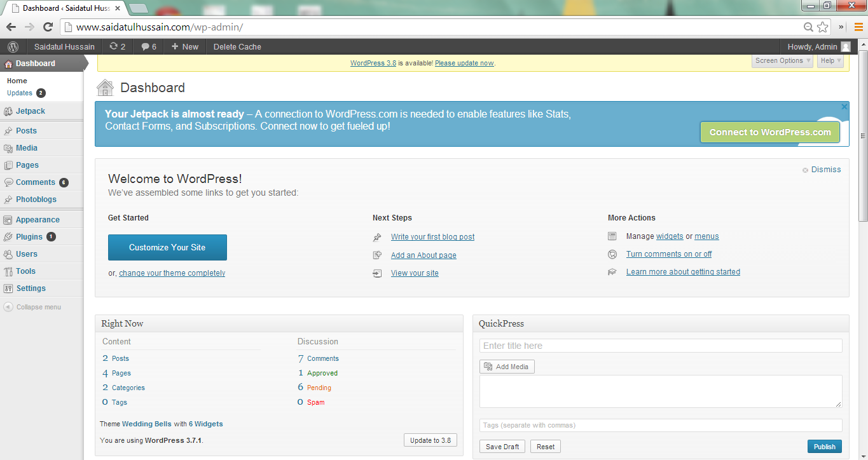Open 'Add an About page' link
The width and height of the screenshot is (868, 460).
pos(424,255)
